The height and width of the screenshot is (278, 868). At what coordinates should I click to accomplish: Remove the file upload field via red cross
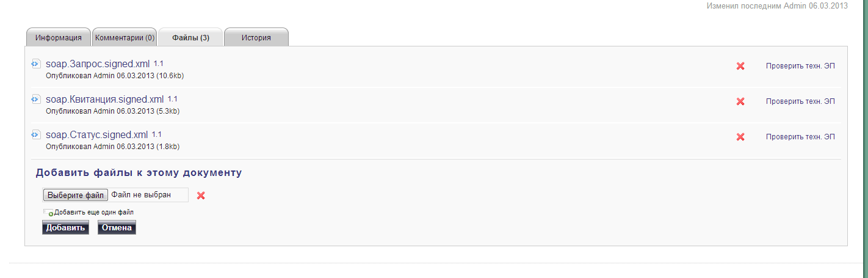click(201, 196)
